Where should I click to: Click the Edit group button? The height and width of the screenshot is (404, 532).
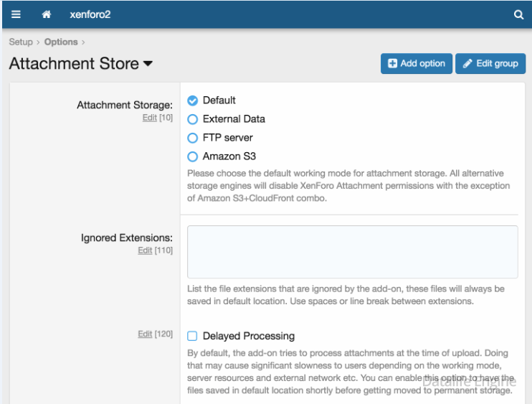coord(490,63)
